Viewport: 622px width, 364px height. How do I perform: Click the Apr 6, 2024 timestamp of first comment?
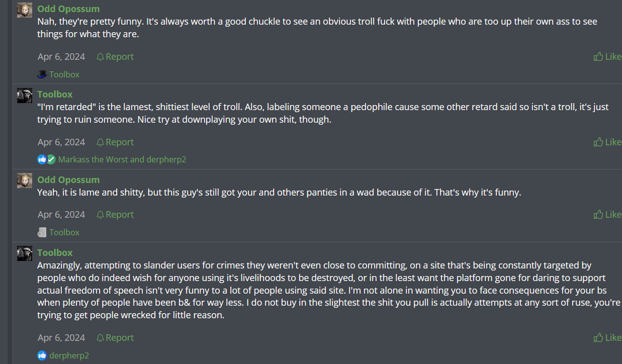[x=61, y=57]
